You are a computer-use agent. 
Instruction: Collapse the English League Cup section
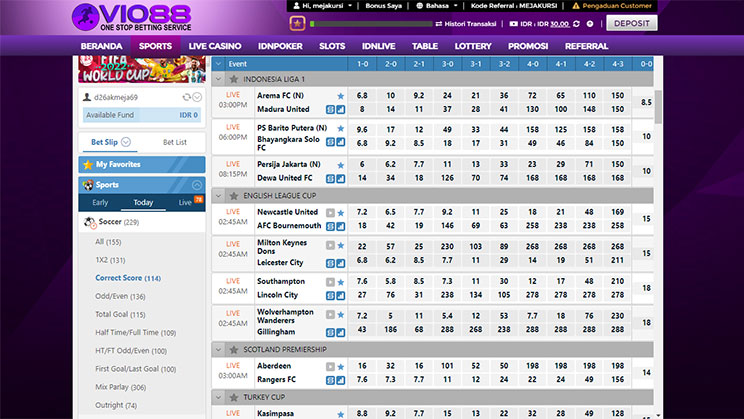[x=218, y=196]
